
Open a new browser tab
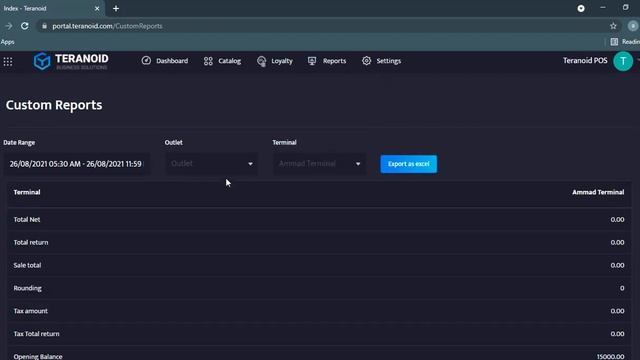tap(116, 8)
